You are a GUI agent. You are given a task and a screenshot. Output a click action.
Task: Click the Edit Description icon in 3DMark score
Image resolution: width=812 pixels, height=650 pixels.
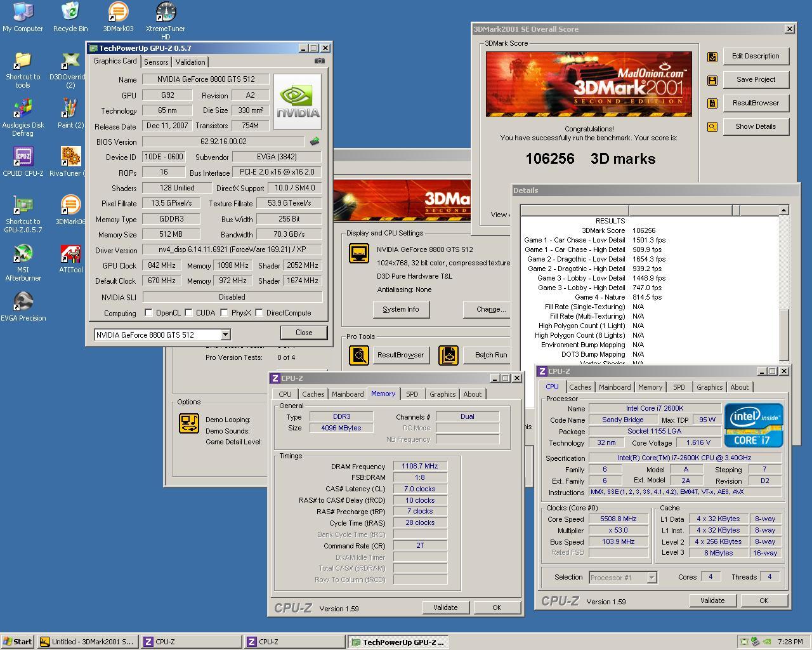tap(712, 56)
